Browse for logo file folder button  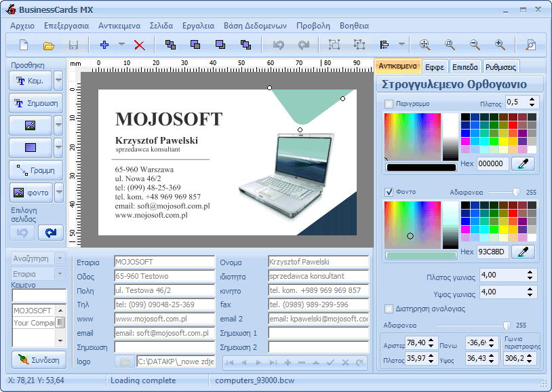(125, 361)
